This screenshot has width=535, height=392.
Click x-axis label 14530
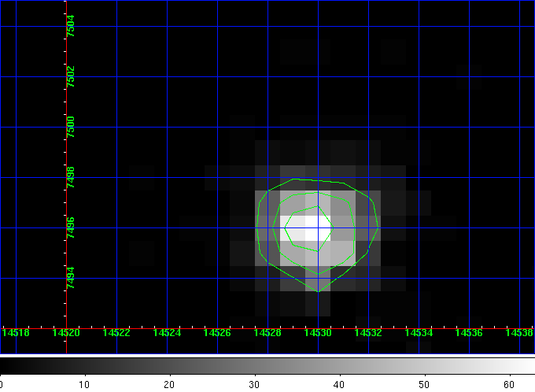[x=318, y=333]
